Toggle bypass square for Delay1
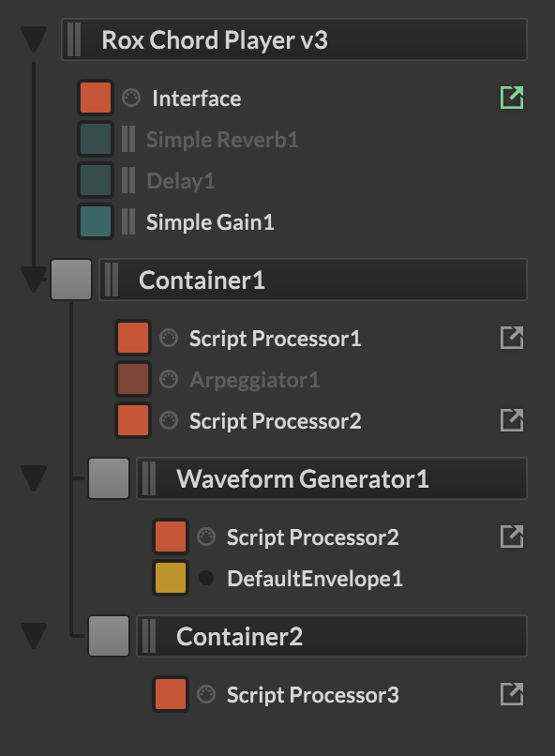 (x=96, y=180)
